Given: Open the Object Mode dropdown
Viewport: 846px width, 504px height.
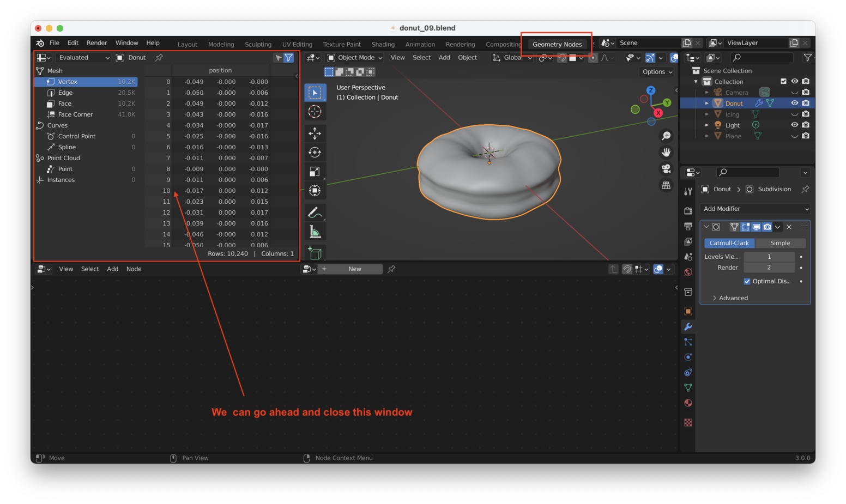Looking at the screenshot, I should point(354,58).
